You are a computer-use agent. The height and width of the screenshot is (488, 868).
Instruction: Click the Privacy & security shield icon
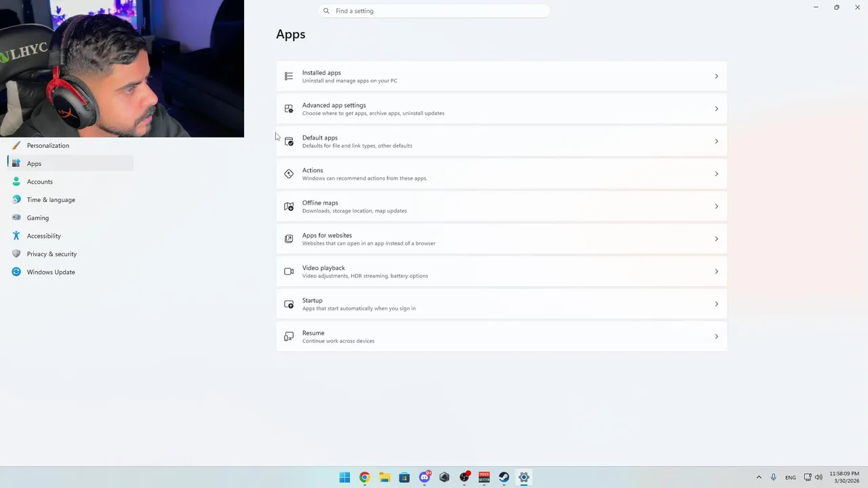click(x=16, y=253)
